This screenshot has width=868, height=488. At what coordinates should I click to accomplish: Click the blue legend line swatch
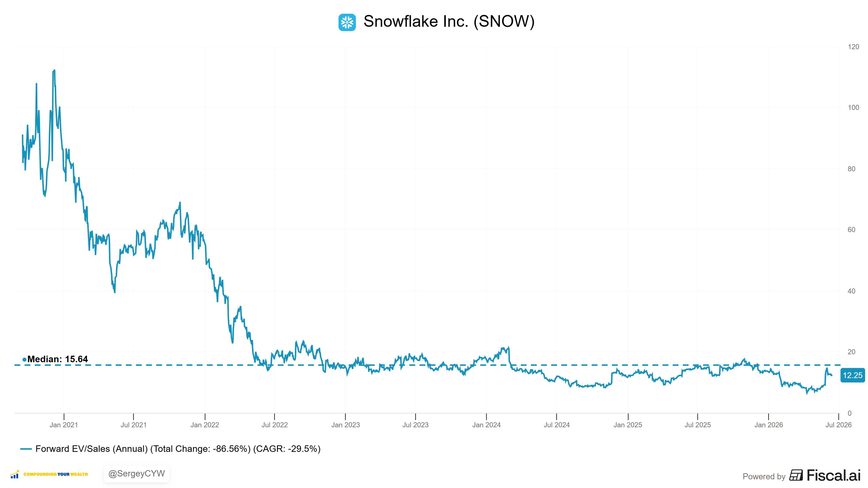(26, 449)
